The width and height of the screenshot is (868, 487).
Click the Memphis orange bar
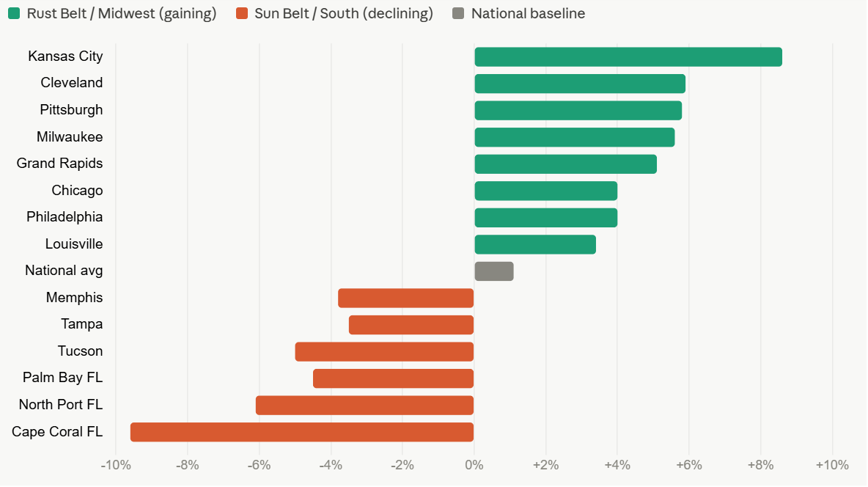[x=405, y=298]
